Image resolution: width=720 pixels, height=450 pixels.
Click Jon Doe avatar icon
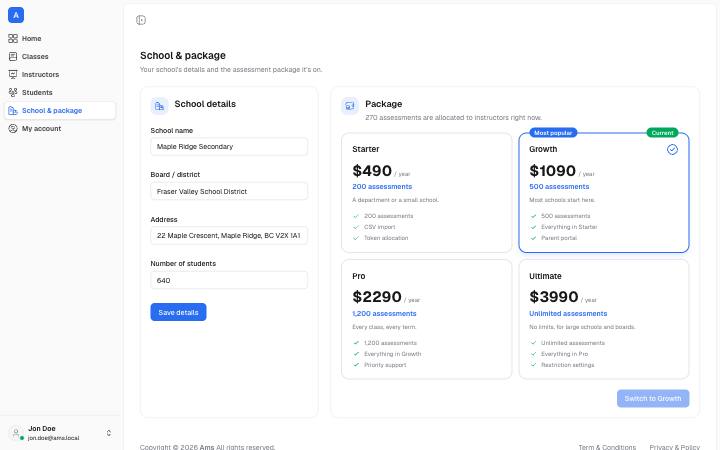click(x=16, y=433)
